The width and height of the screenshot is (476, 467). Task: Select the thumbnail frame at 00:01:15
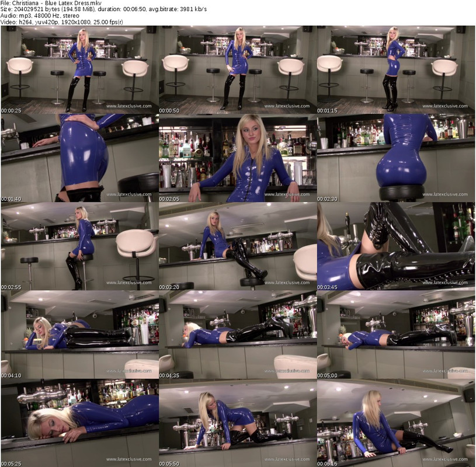click(396, 70)
